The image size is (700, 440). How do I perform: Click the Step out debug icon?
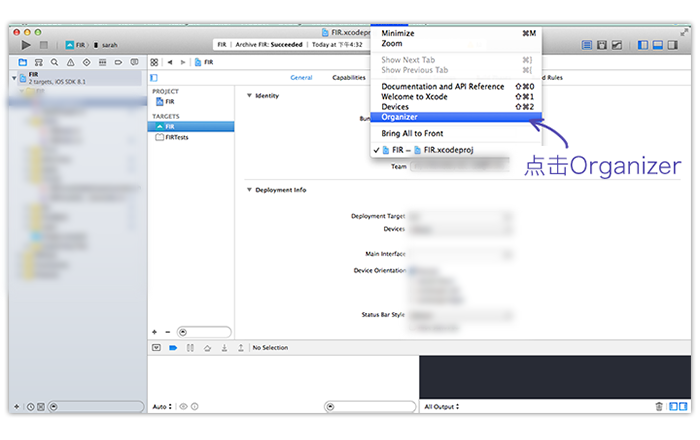pyautogui.click(x=241, y=348)
